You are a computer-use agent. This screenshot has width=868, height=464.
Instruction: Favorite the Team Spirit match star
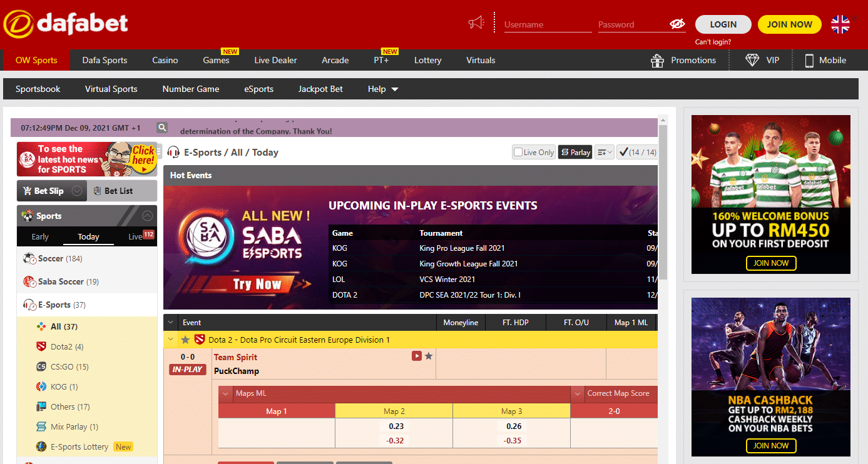point(429,356)
